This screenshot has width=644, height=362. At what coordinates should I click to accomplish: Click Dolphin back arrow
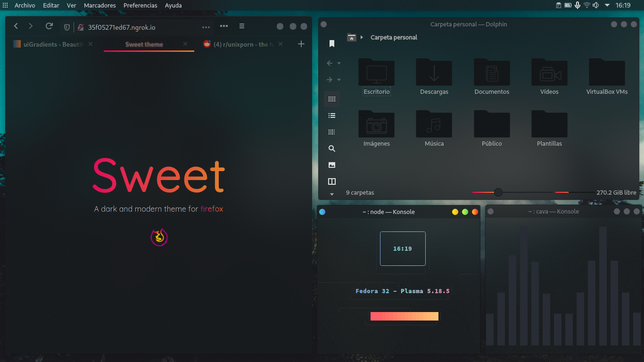pos(330,63)
